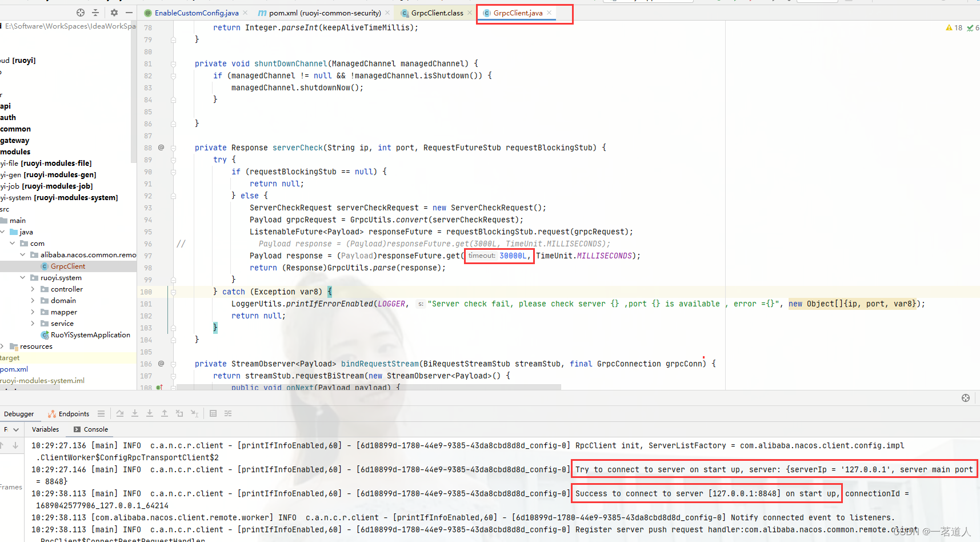Expand the resources folder
The height and width of the screenshot is (542, 980).
tap(3, 346)
